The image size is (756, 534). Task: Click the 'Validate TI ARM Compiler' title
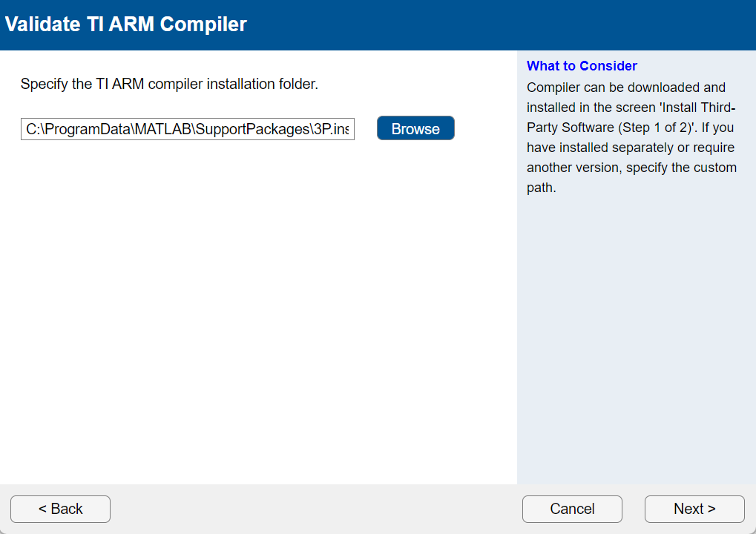point(126,24)
